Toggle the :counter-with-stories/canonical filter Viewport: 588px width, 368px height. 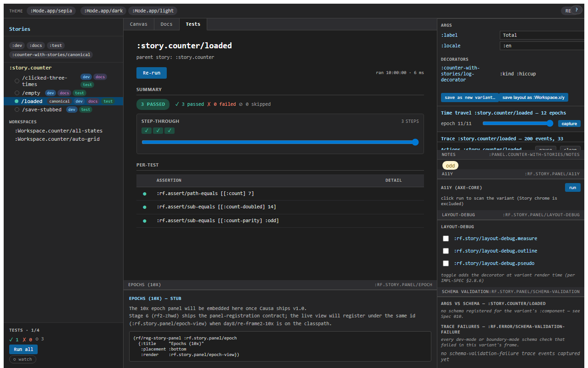(51, 55)
